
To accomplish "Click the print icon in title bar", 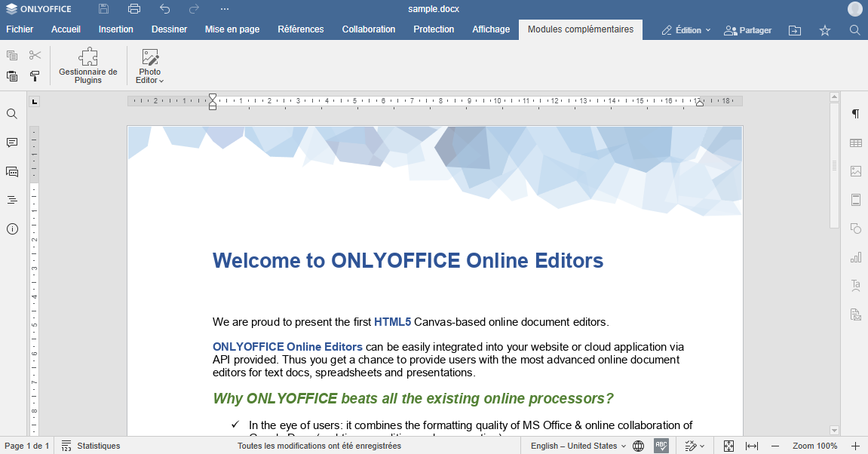I will (x=134, y=9).
